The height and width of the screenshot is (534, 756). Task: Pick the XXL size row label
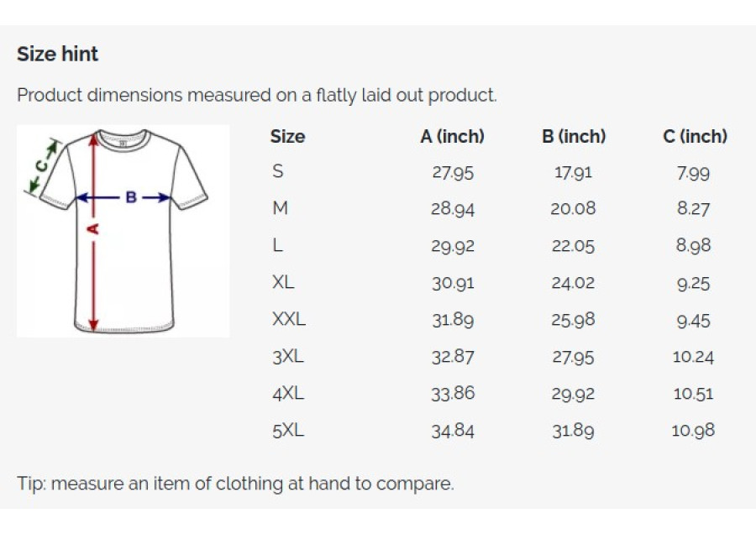pyautogui.click(x=289, y=319)
